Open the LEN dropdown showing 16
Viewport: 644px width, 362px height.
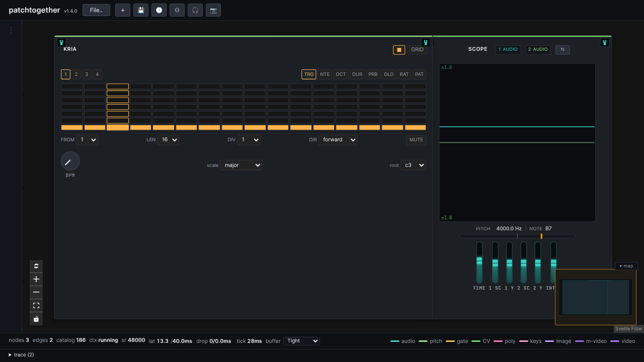pyautogui.click(x=168, y=140)
